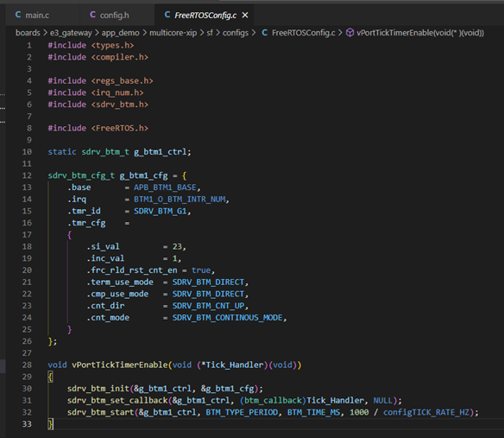Click the g_btm1_ctrl declaration on line 10

pos(160,152)
